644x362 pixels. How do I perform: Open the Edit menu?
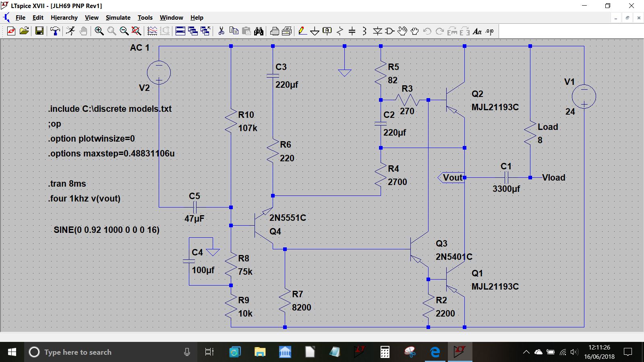click(38, 18)
